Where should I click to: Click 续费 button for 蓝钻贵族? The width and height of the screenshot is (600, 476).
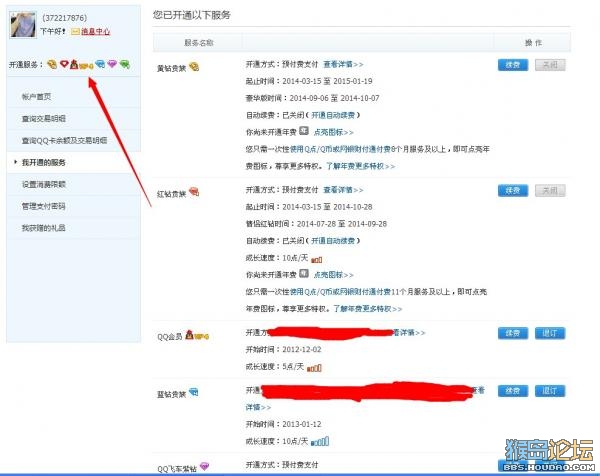click(x=513, y=391)
